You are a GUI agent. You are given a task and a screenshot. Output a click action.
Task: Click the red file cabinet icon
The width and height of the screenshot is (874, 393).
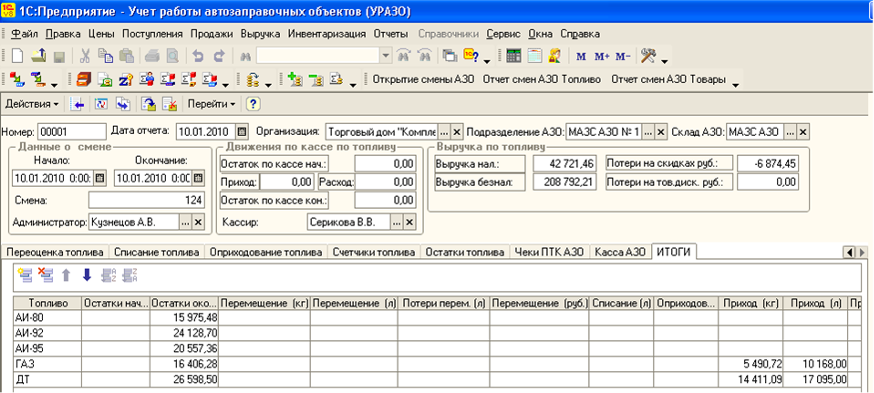pos(84,80)
